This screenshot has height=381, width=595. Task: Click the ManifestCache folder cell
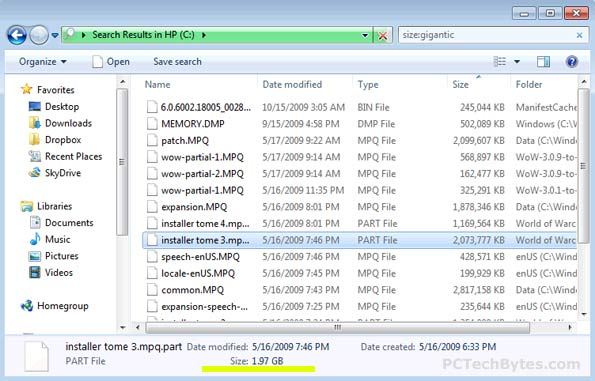coord(546,107)
